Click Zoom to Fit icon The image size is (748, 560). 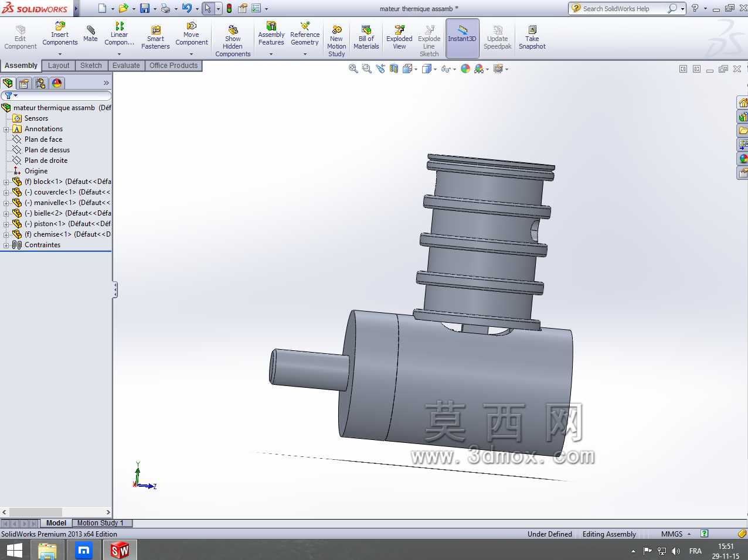353,69
